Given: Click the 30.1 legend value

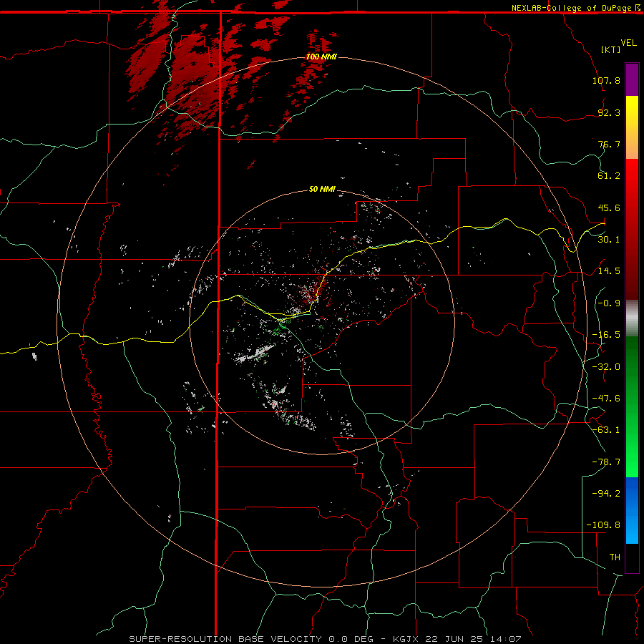Looking at the screenshot, I should pyautogui.click(x=609, y=240).
